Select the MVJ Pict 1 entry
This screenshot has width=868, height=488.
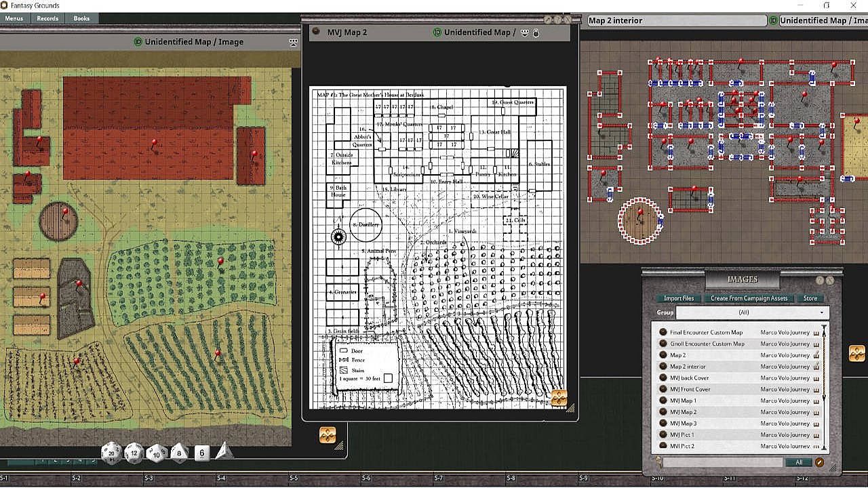682,435
